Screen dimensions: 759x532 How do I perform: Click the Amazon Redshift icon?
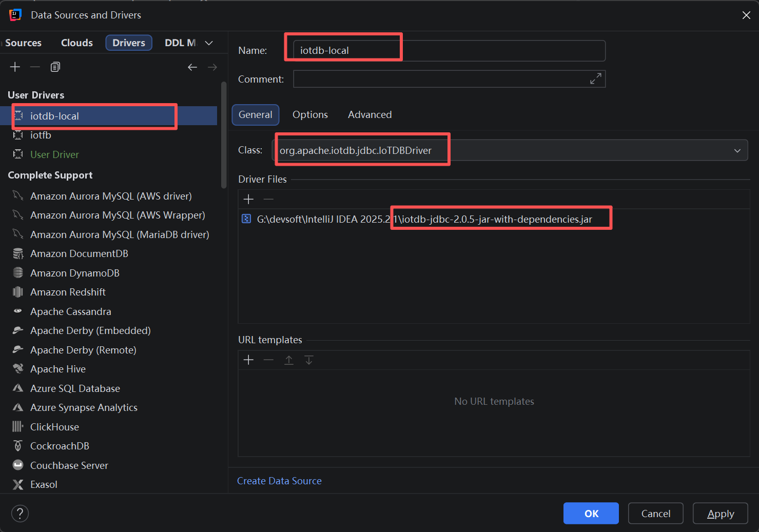tap(18, 292)
